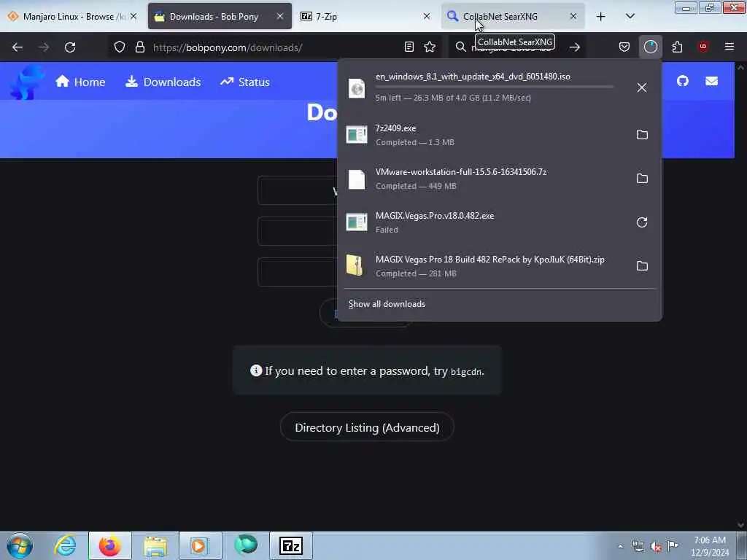Bookmark this page with the star icon
Image resolution: width=747 pixels, height=560 pixels.
(x=430, y=47)
